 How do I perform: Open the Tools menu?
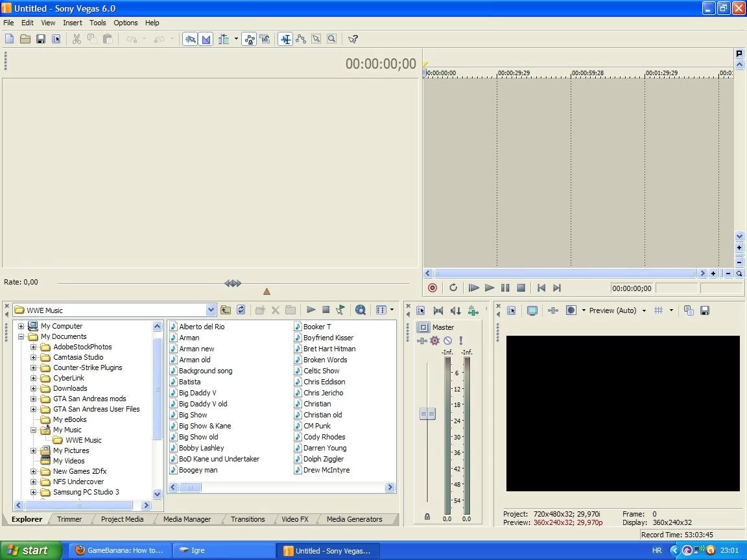[x=98, y=23]
